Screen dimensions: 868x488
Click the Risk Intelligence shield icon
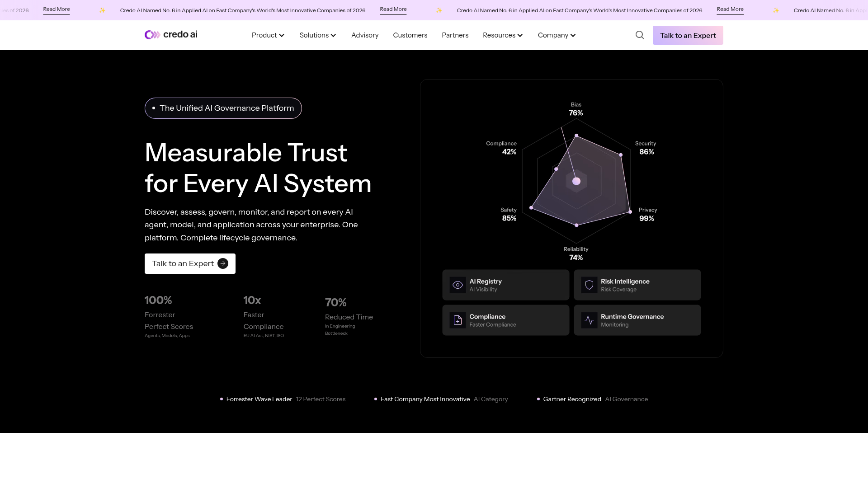pyautogui.click(x=589, y=285)
